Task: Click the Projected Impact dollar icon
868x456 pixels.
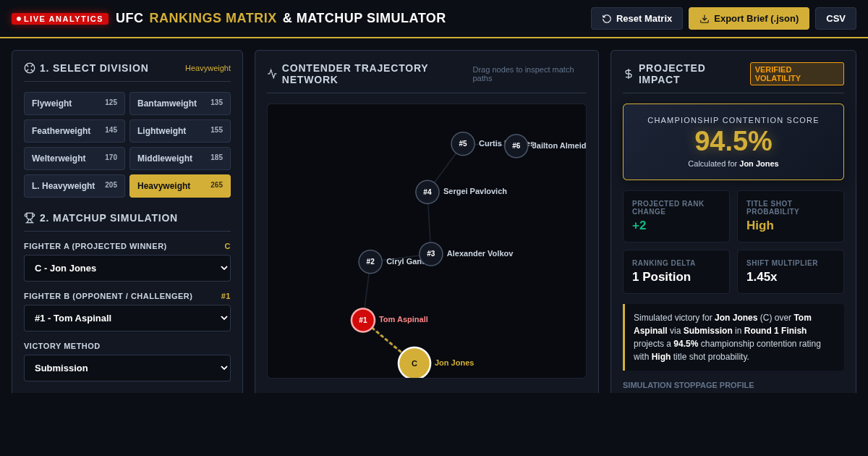Action: (629, 74)
